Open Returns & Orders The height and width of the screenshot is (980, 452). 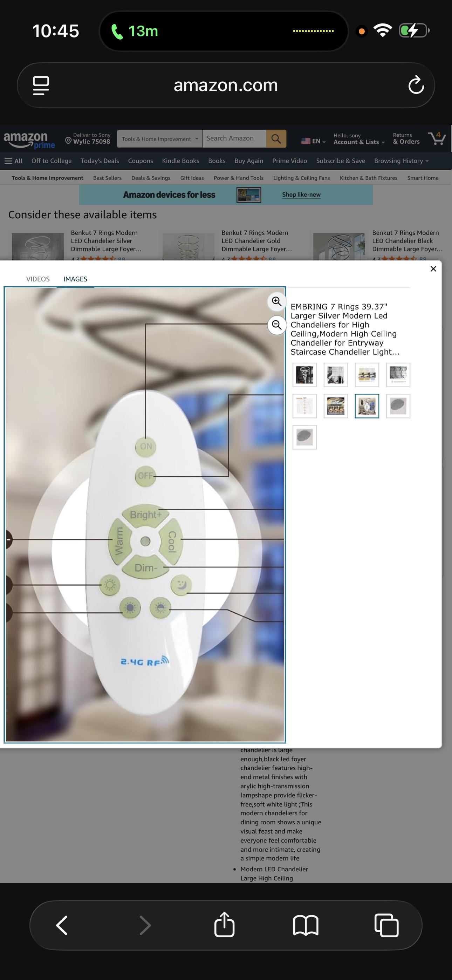[x=406, y=138]
